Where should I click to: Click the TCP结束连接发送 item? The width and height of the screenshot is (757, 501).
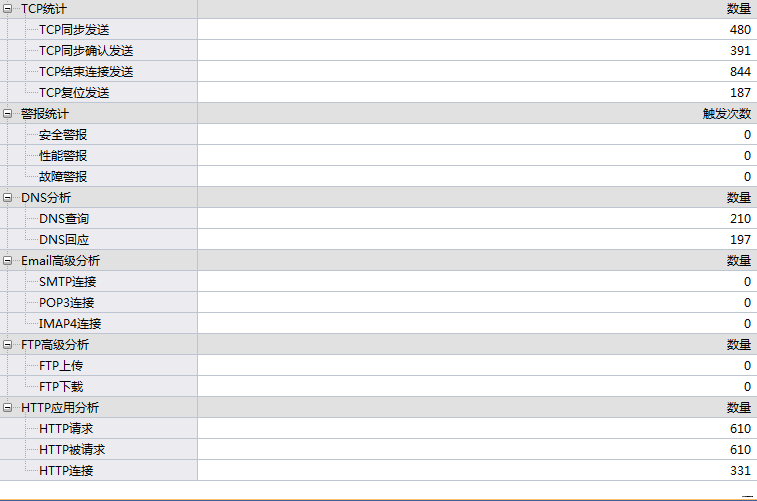[x=86, y=72]
